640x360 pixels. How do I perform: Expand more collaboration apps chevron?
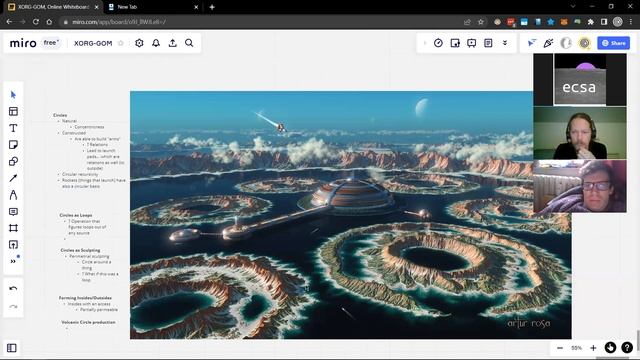505,43
